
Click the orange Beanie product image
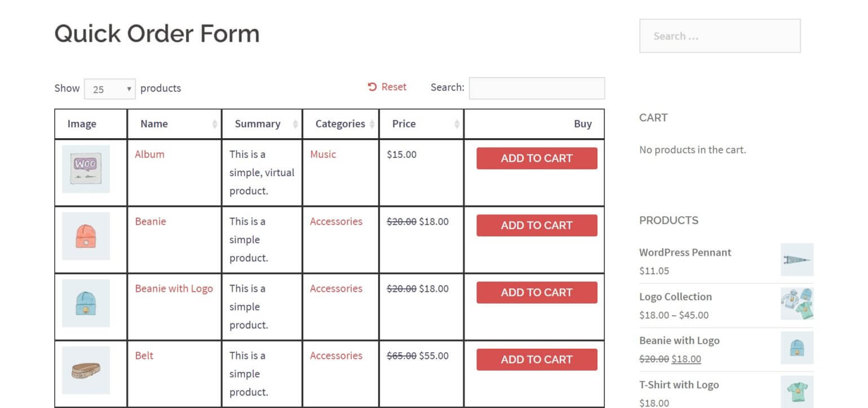[86, 236]
